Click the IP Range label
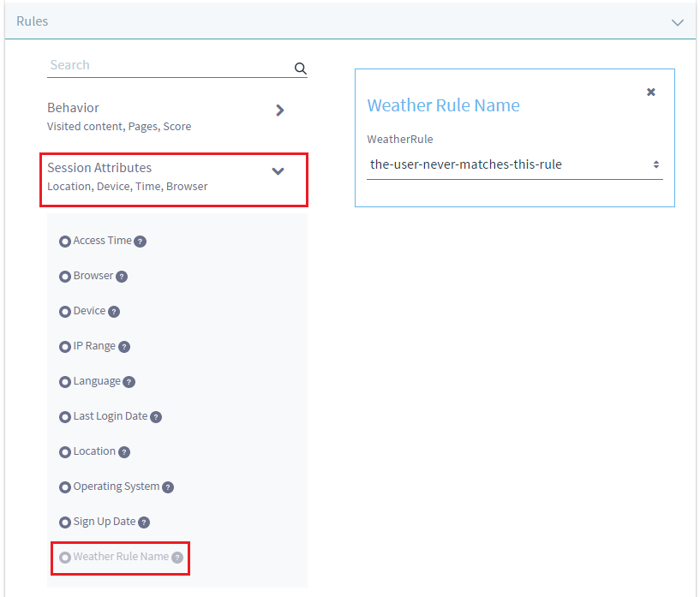The width and height of the screenshot is (700, 597). (x=94, y=346)
